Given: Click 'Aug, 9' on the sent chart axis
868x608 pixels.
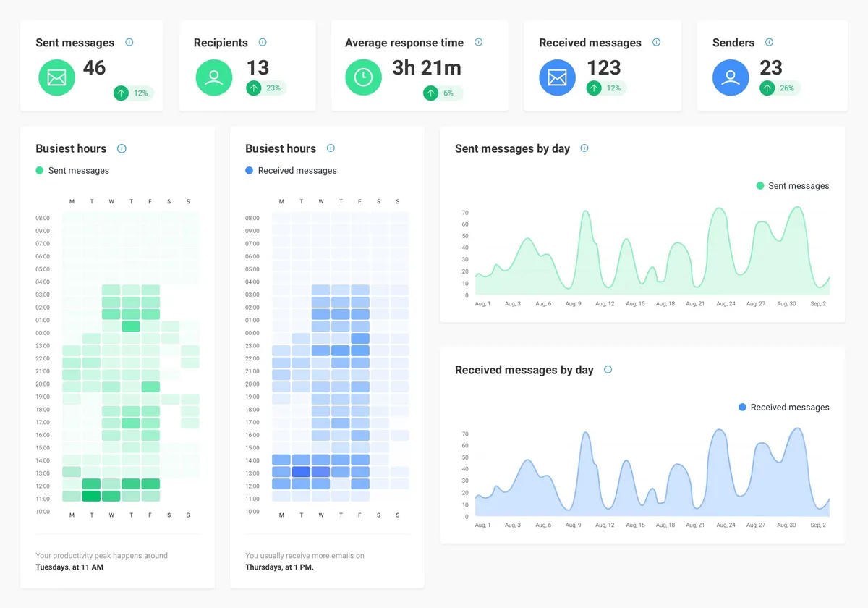Looking at the screenshot, I should pos(573,303).
